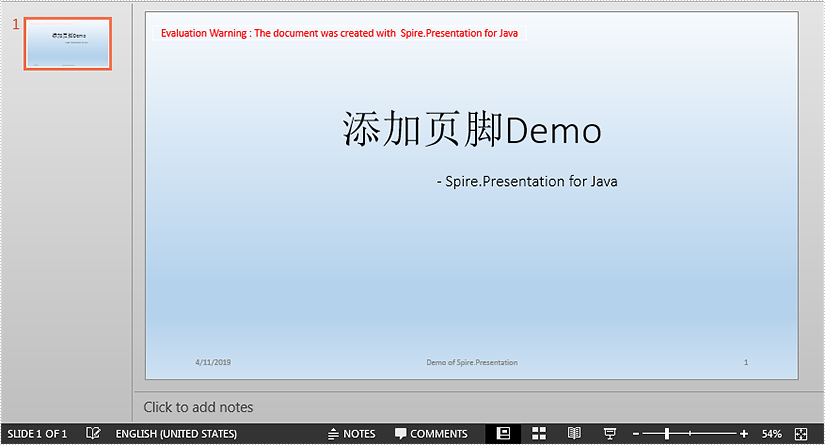Click the zoom slider handle

tap(667, 434)
